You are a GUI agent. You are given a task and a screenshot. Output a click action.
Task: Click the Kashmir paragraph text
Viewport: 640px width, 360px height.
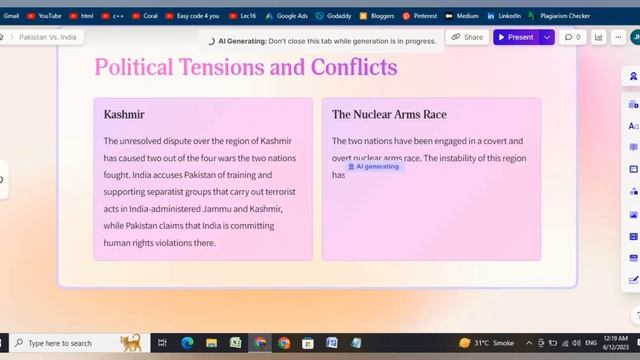[x=200, y=191]
